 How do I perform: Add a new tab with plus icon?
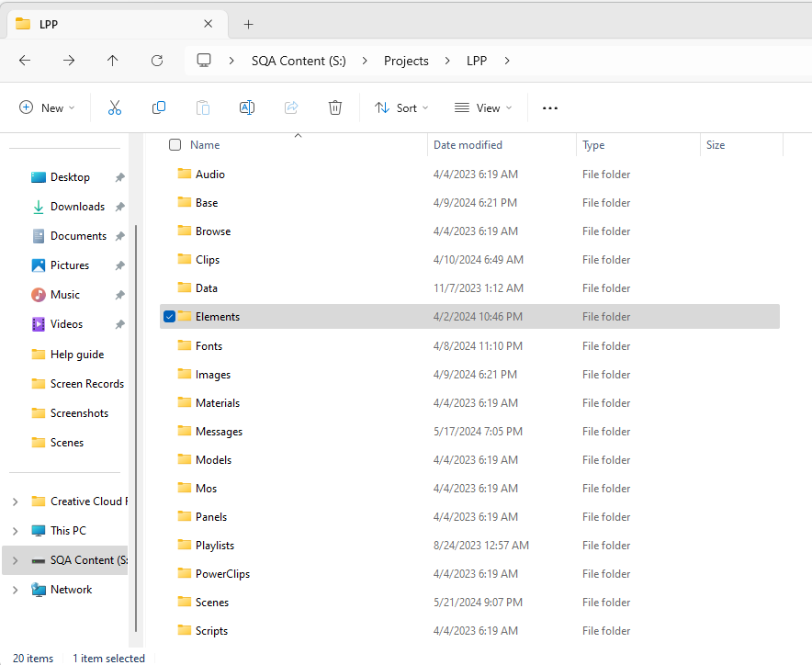249,25
